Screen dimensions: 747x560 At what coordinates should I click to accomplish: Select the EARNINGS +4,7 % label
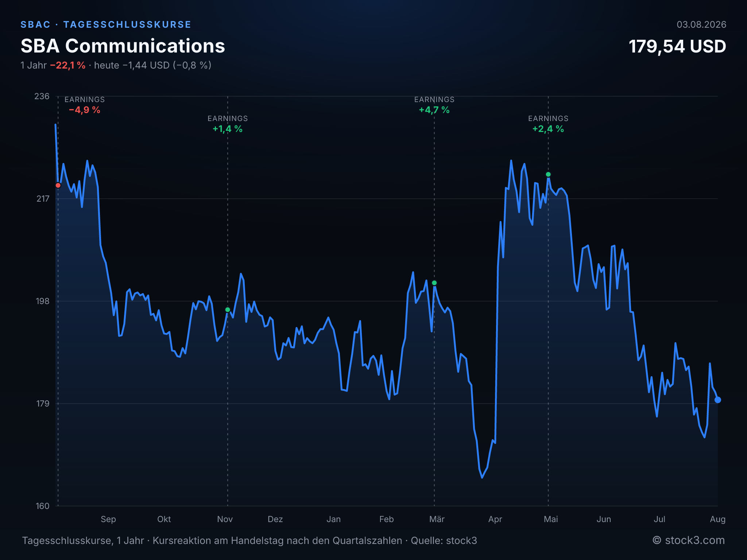[x=434, y=105]
